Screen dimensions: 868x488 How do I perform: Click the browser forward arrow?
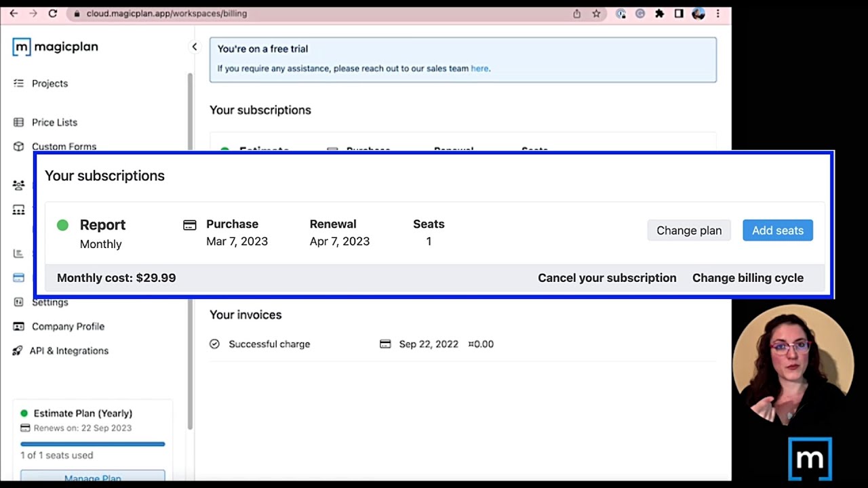[x=33, y=14]
